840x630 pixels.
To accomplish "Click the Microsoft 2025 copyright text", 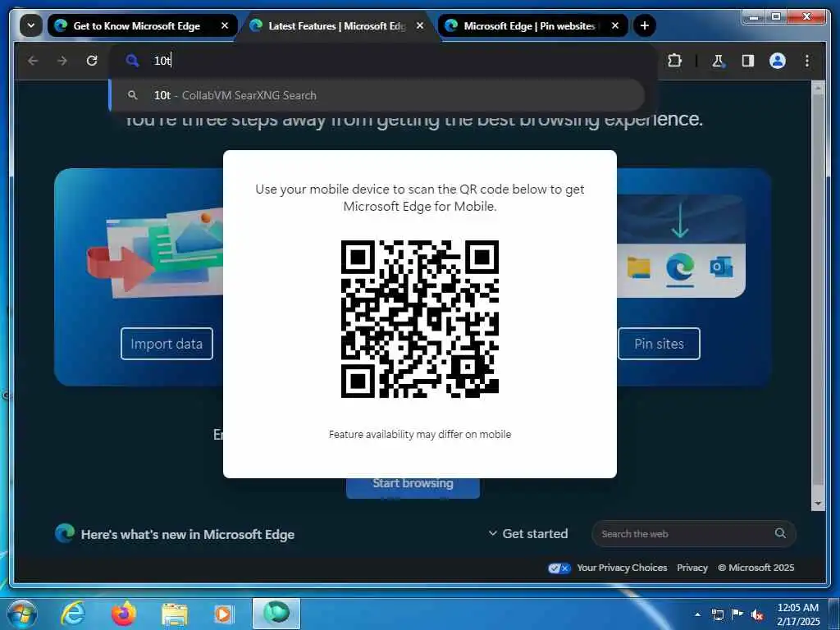I will [756, 568].
